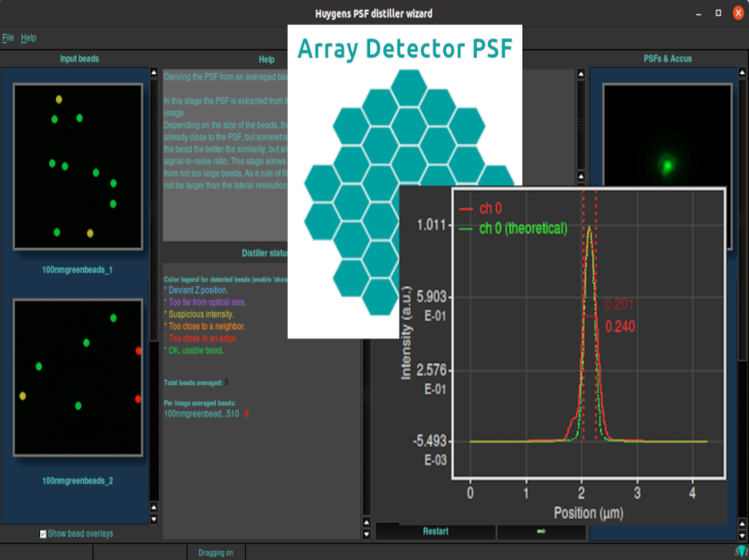The image size is (749, 560).
Task: Open the File menu
Action: pos(8,38)
